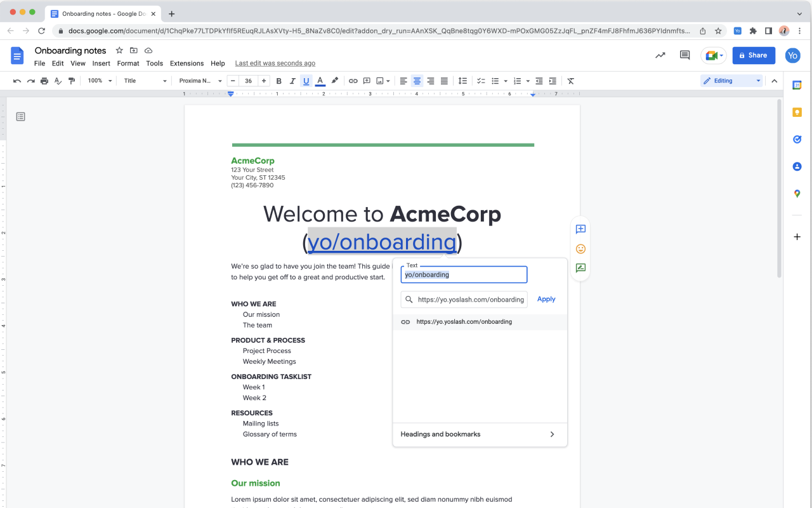
Task: Open the Format menu
Action: [128, 63]
